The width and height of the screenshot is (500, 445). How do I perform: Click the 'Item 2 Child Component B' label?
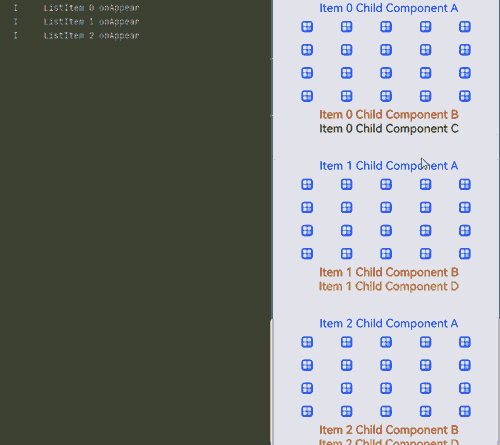coord(389,430)
